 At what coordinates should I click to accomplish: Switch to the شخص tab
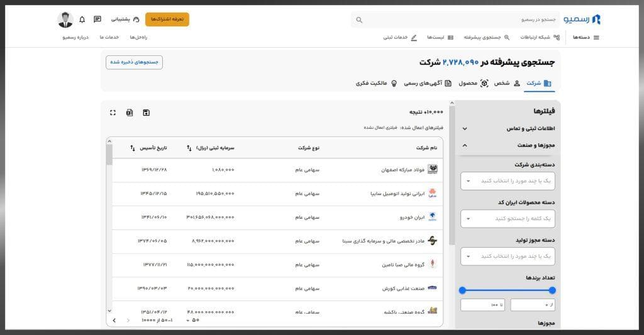click(x=508, y=84)
